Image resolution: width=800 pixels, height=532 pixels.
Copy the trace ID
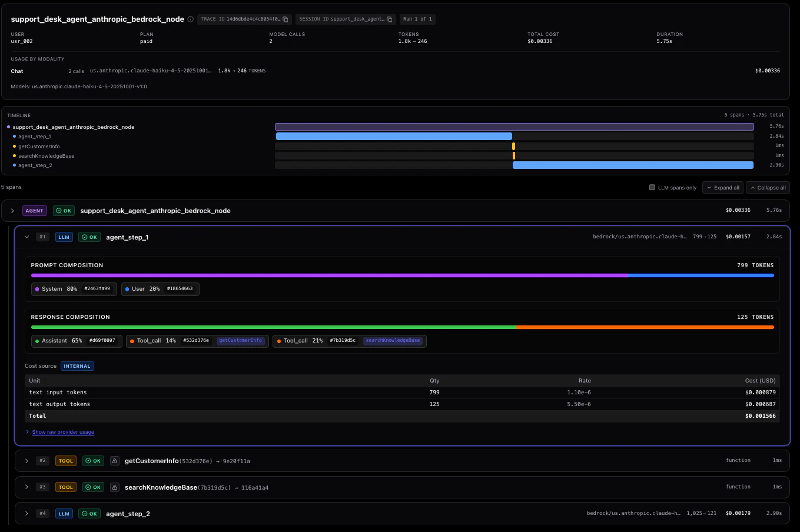pyautogui.click(x=286, y=19)
